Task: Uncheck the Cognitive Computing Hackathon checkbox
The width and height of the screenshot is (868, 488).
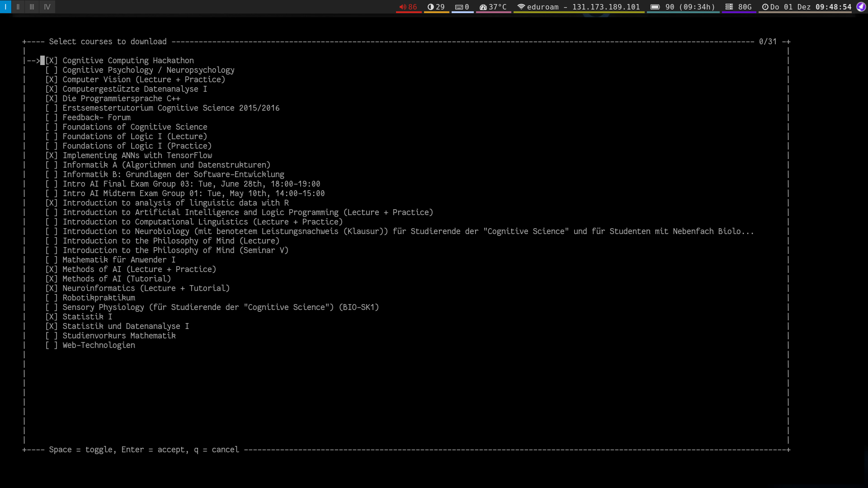Action: pos(51,61)
